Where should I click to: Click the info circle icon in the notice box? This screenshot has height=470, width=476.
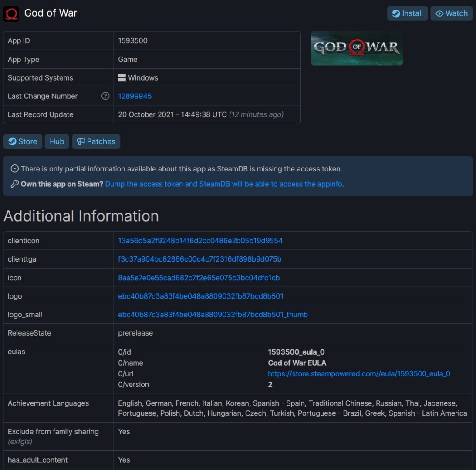[x=14, y=169]
